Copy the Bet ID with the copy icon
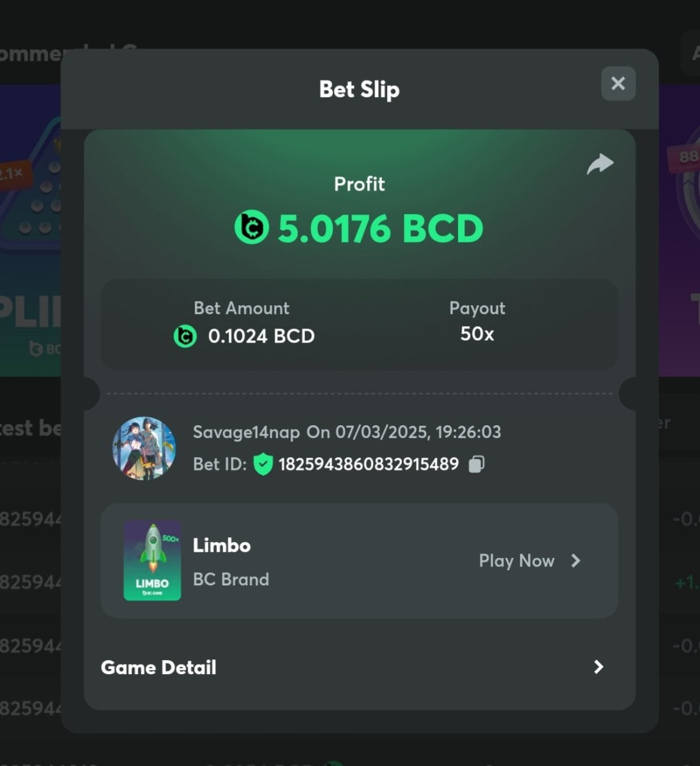The height and width of the screenshot is (766, 700). [476, 464]
